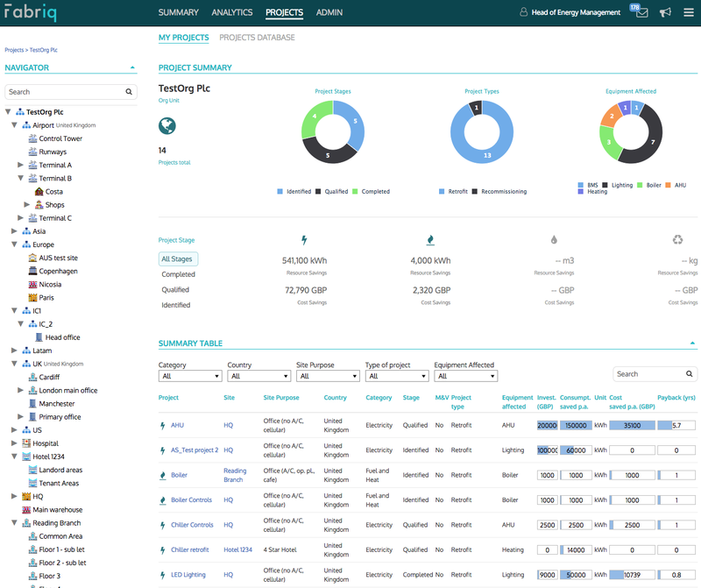Select the All Stages filter
Image resolution: width=701 pixels, height=588 pixels.
pyautogui.click(x=178, y=259)
